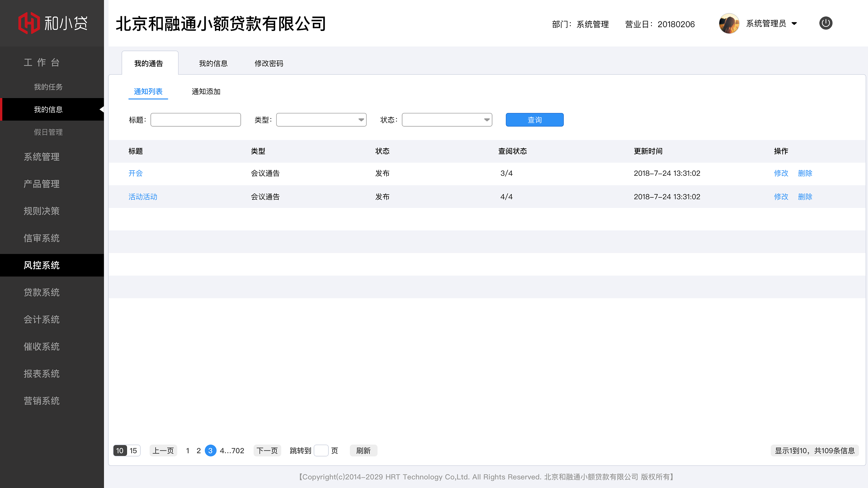The width and height of the screenshot is (868, 488).
Task: Open 贷款系统 section
Action: coord(41,292)
